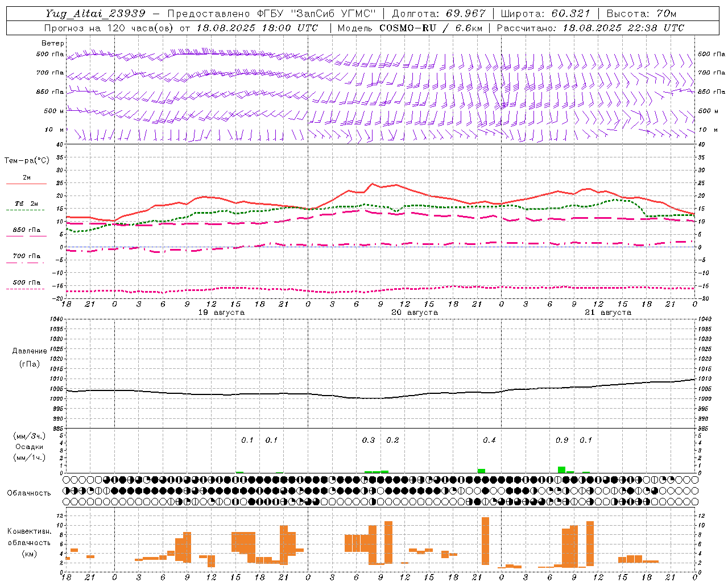Click the 21 августа date label

point(608,313)
